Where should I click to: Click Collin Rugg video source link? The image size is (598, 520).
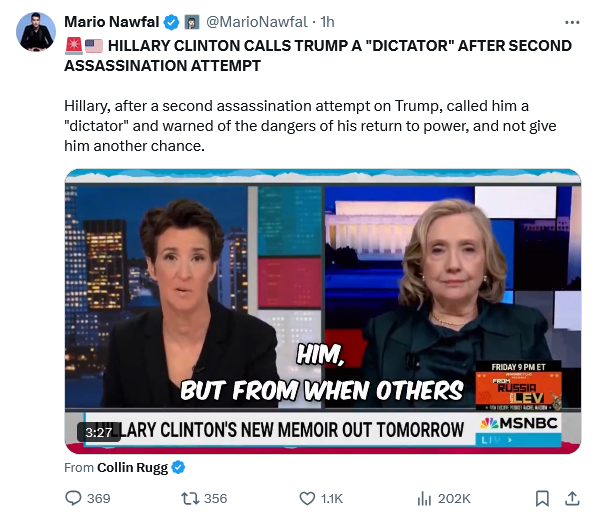[x=132, y=467]
